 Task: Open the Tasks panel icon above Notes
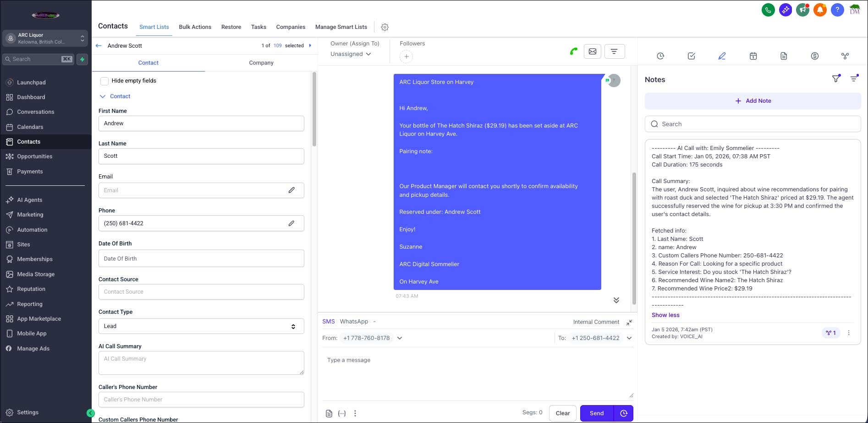[691, 56]
